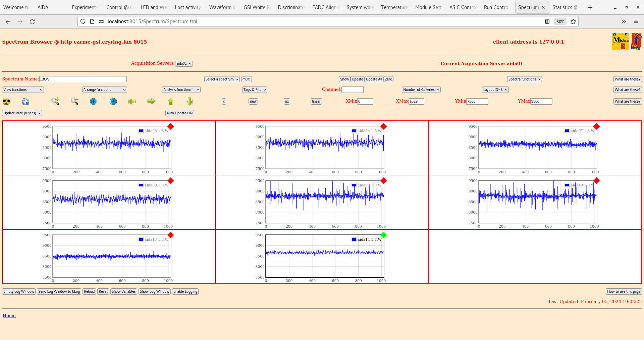Switch to the Run Control tab
Viewport: 644px width, 340px height.
(x=496, y=7)
